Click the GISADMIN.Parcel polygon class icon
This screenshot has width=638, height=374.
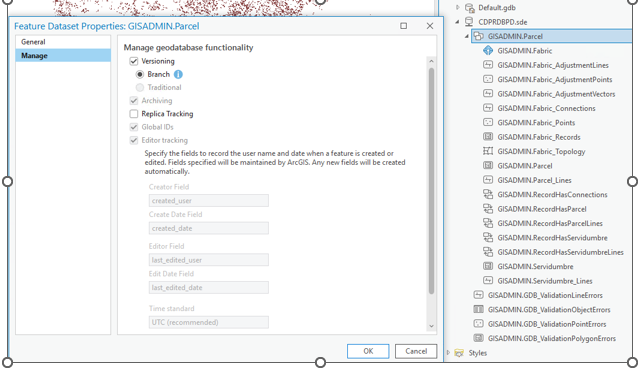click(488, 166)
